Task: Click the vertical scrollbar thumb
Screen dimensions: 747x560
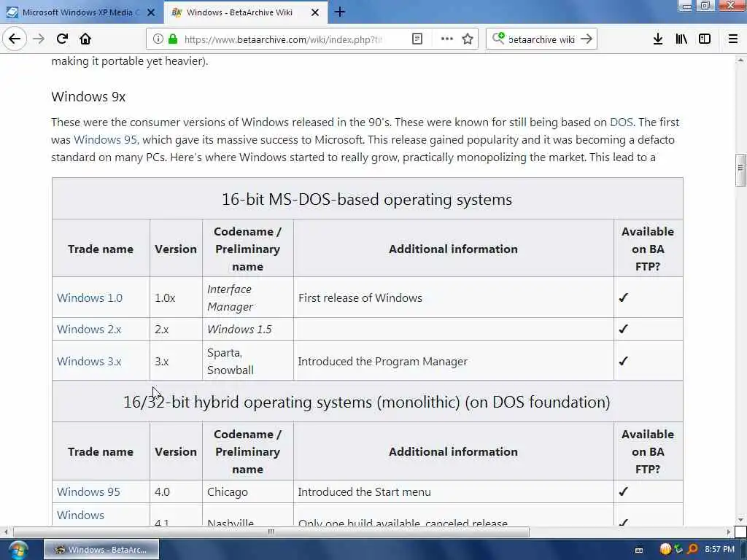Action: coord(740,170)
